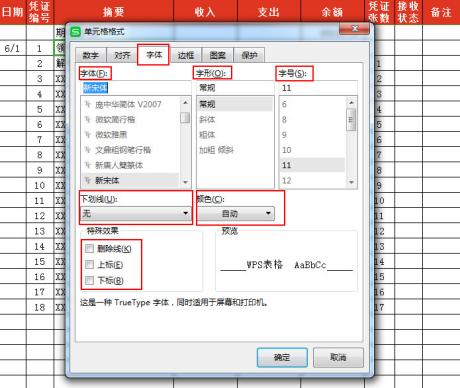Click the 接收状态 header in spreadsheet
The width and height of the screenshot is (460, 388).
408,12
